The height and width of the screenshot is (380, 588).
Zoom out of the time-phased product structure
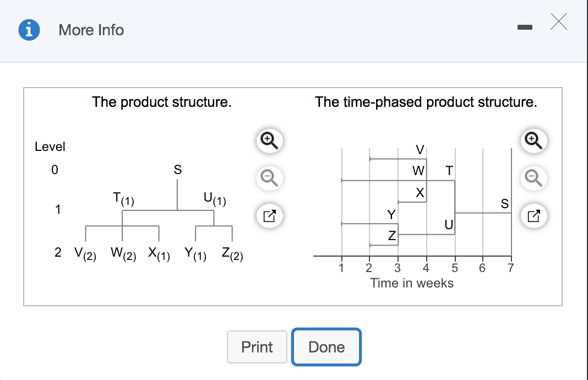(533, 178)
